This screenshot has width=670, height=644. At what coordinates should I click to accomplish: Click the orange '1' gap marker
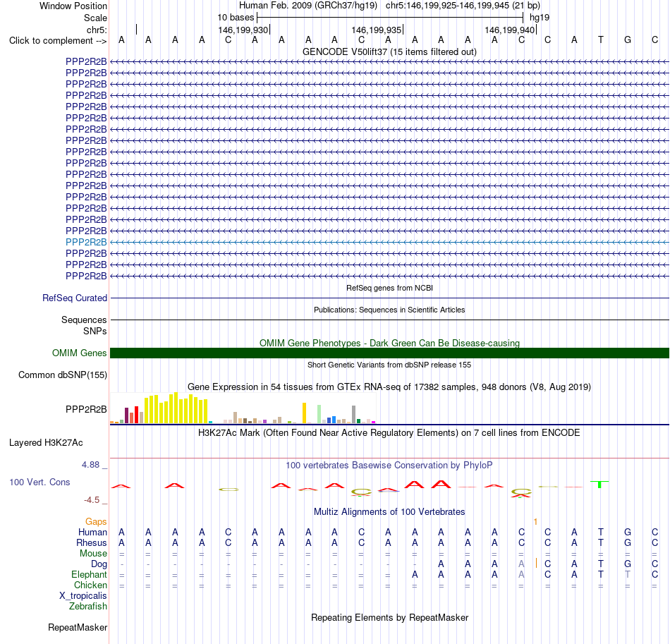pyautogui.click(x=535, y=521)
